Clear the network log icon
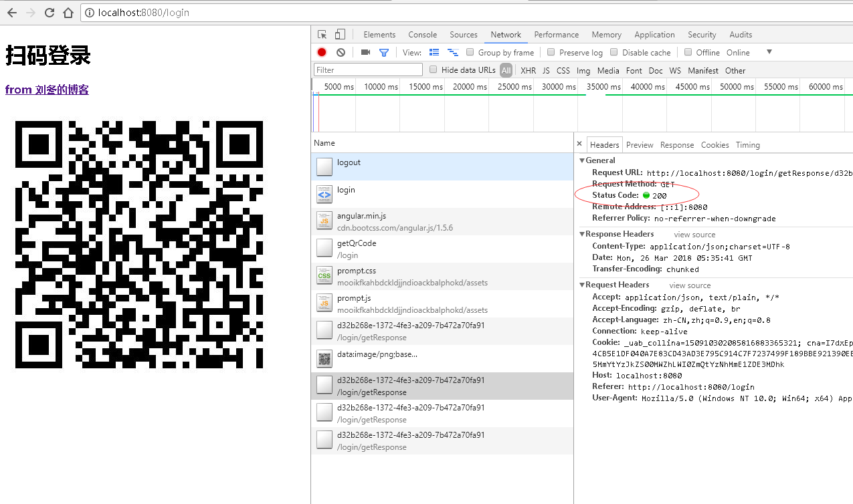Viewport: 853px width, 504px height. click(341, 52)
